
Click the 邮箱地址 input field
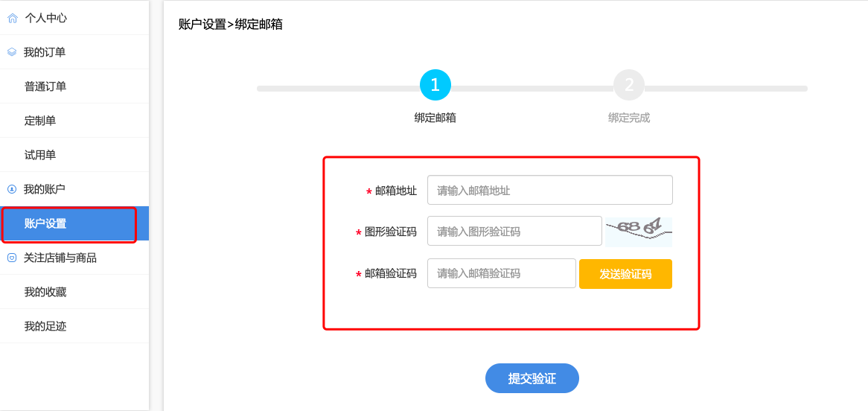[549, 190]
